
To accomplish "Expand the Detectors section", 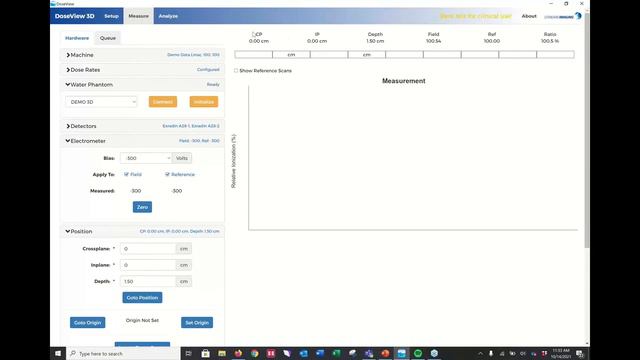I will click(142, 126).
